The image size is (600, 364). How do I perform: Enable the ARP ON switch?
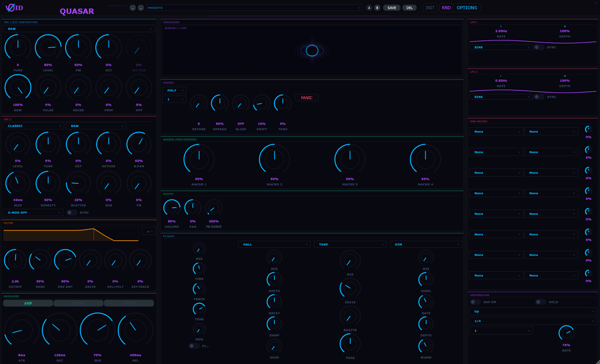(475, 302)
